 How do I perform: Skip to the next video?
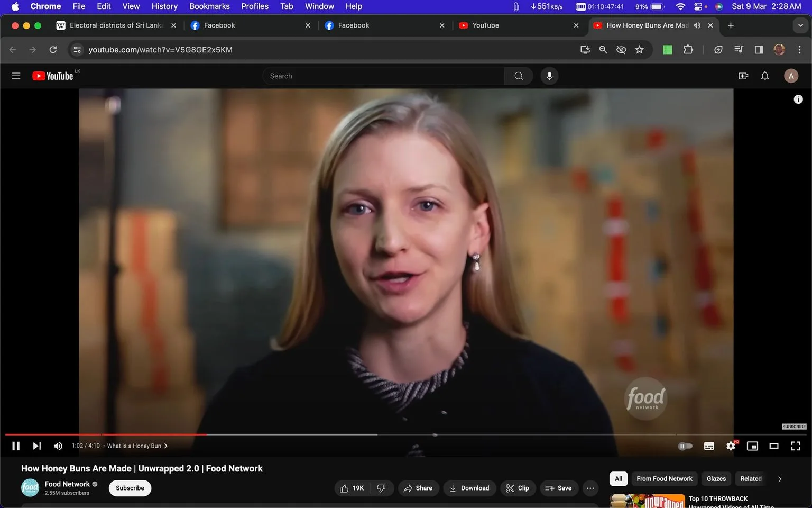click(36, 446)
